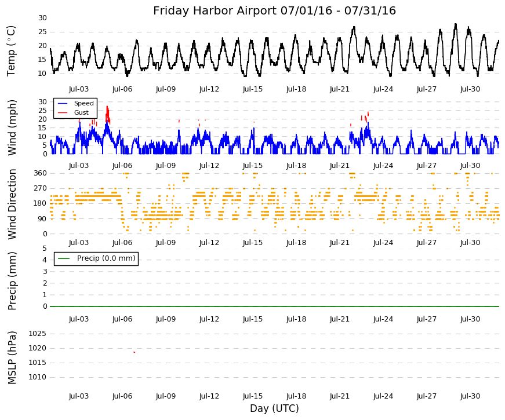This screenshot has width=505, height=420.
Task: Click the Jul-06 tick under wind speed plot
Action: coord(122,166)
